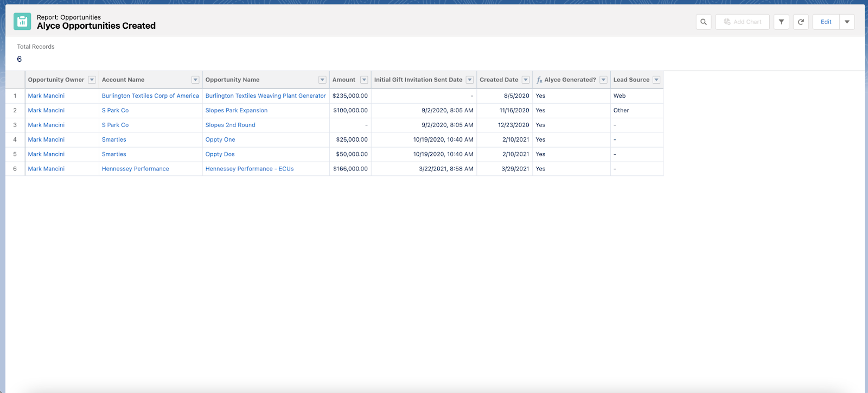The height and width of the screenshot is (393, 868).
Task: Open Alyce Generated? column dropdown
Action: tap(603, 80)
